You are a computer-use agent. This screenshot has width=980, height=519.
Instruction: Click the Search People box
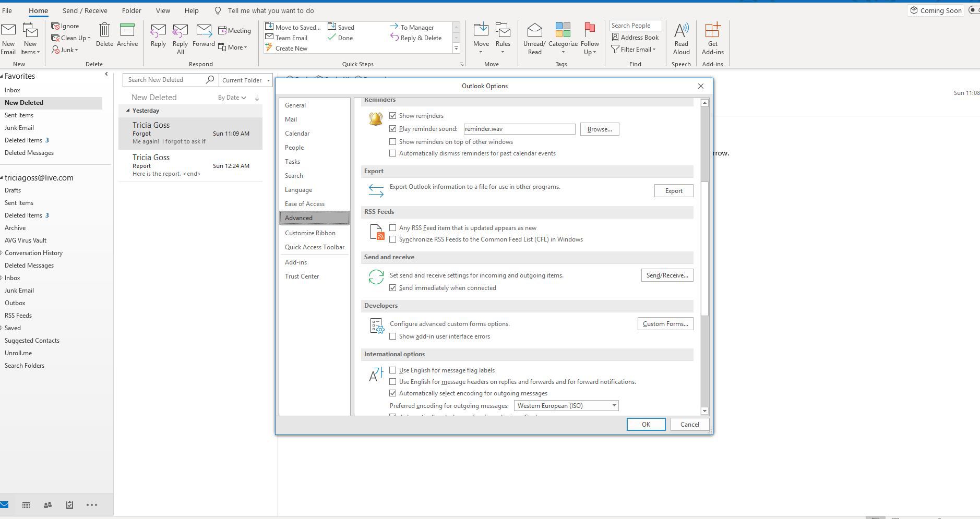636,26
